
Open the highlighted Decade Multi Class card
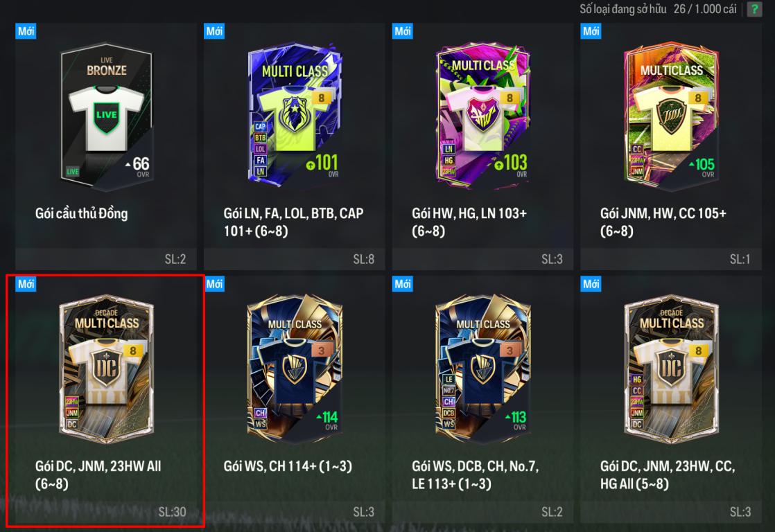tap(106, 369)
